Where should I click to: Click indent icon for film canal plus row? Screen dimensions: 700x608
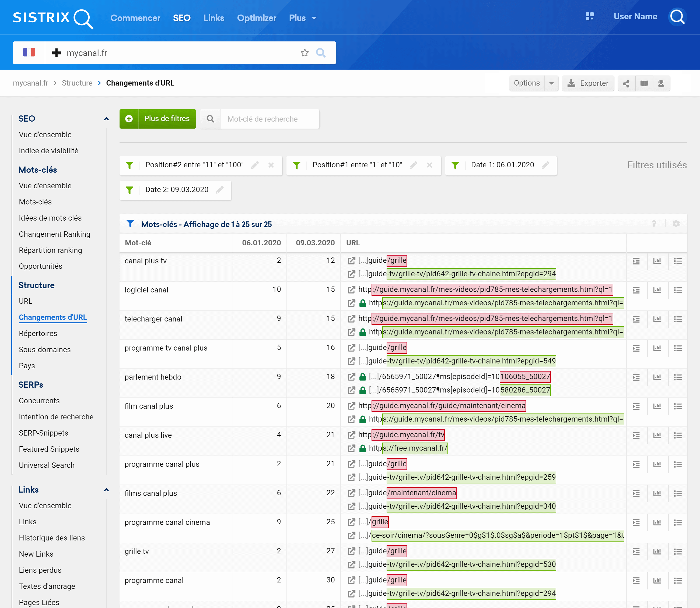coord(636,406)
